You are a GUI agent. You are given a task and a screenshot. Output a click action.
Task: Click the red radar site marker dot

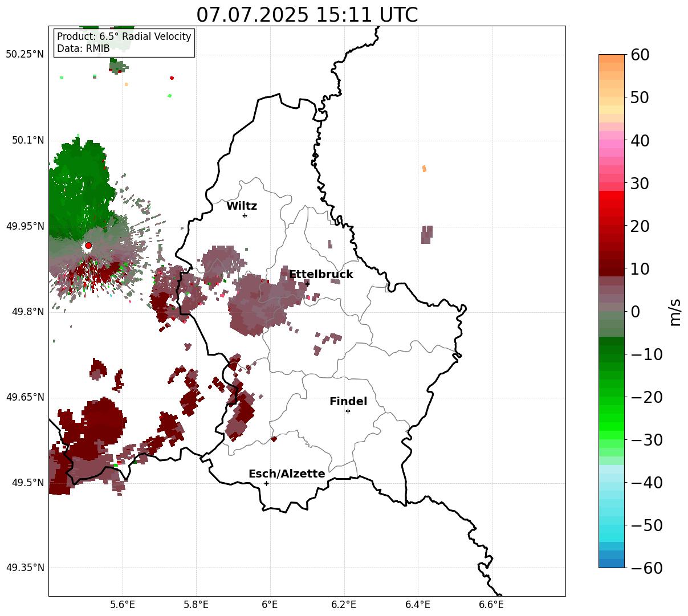click(88, 246)
